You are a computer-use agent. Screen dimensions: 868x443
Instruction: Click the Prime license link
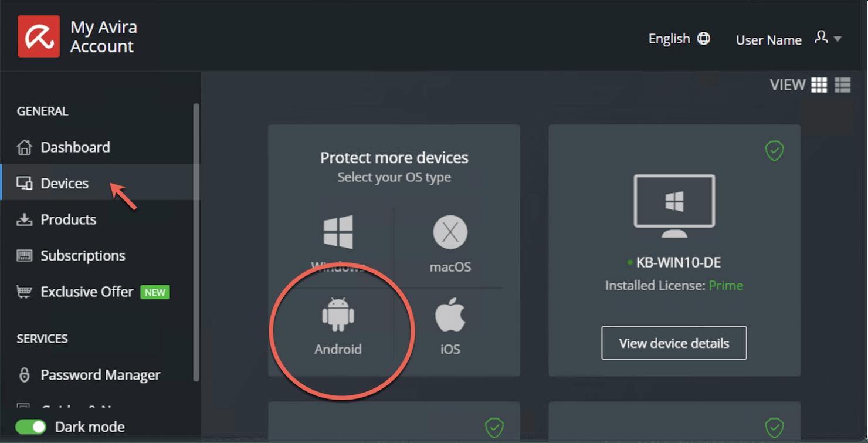pos(726,285)
